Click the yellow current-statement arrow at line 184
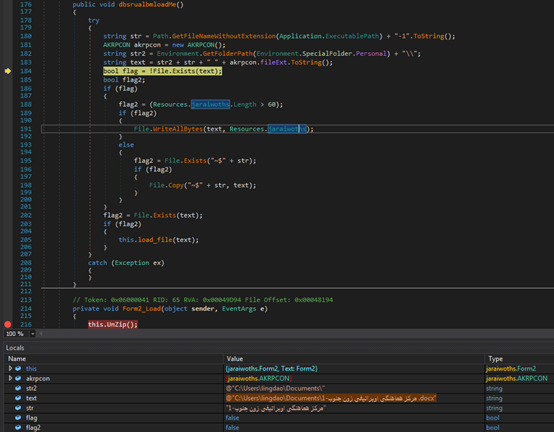The height and width of the screenshot is (432, 554). click(8, 71)
